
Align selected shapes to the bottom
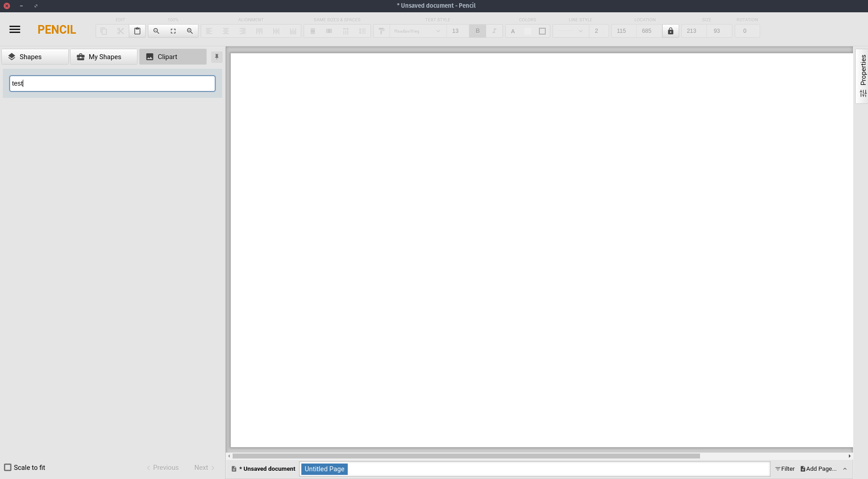[293, 31]
